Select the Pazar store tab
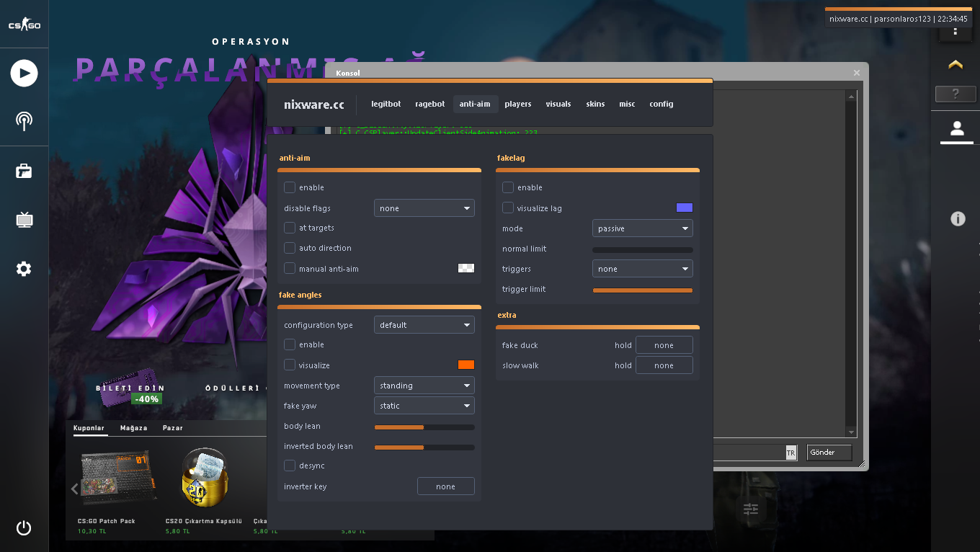 point(173,428)
